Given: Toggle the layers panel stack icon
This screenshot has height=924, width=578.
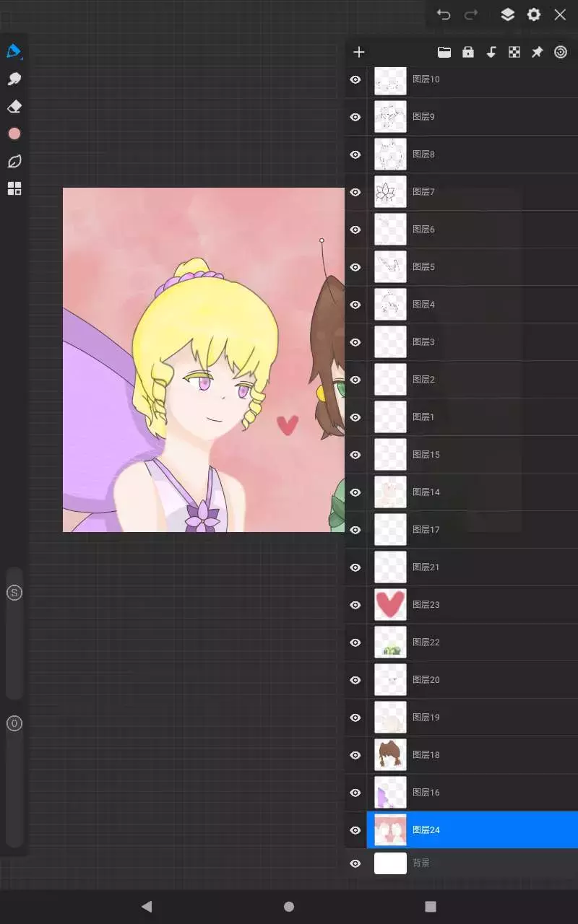Looking at the screenshot, I should (x=508, y=14).
